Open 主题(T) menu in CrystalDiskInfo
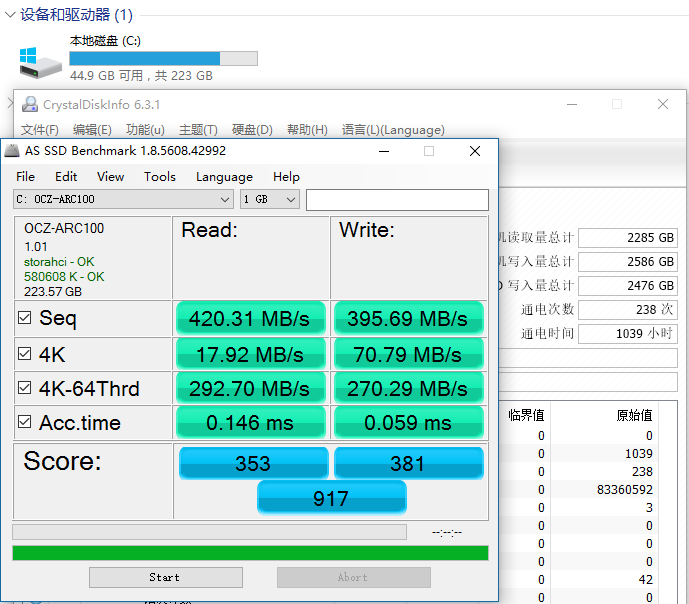689x604 pixels. click(198, 130)
